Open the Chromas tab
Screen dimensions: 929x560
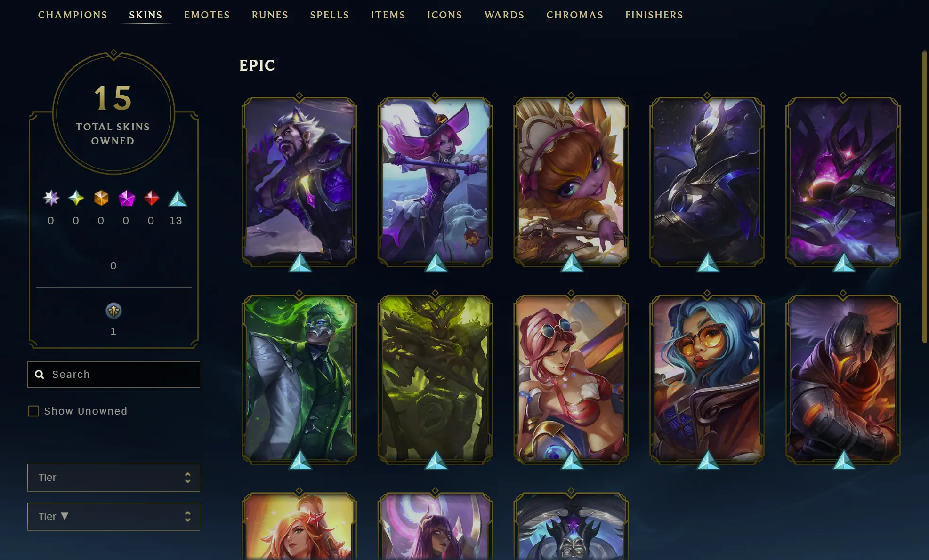[x=574, y=15]
